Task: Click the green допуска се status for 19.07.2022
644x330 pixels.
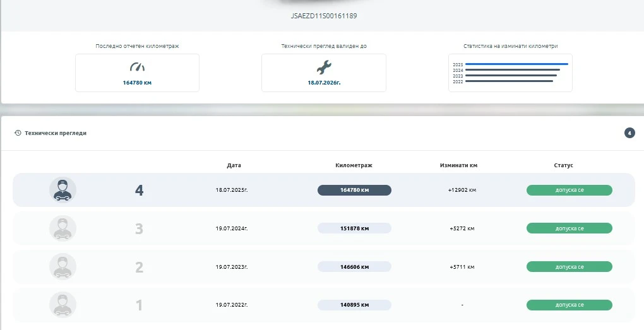Action: coord(569,305)
